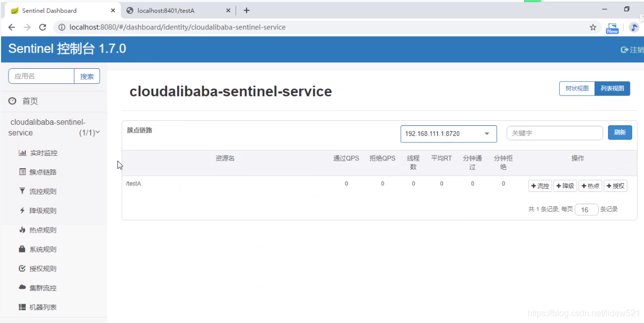Open the 192.168.111.1:8720 machine dropdown

pos(448,134)
